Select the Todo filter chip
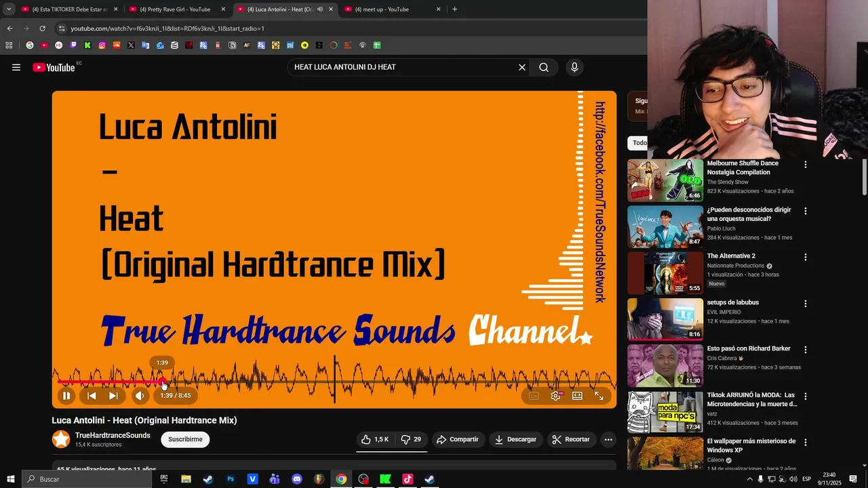Viewport: 868px width, 488px height. click(639, 143)
